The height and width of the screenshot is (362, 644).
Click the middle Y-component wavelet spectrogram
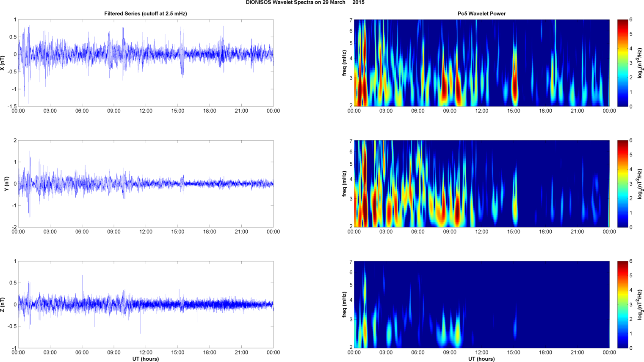click(x=481, y=184)
